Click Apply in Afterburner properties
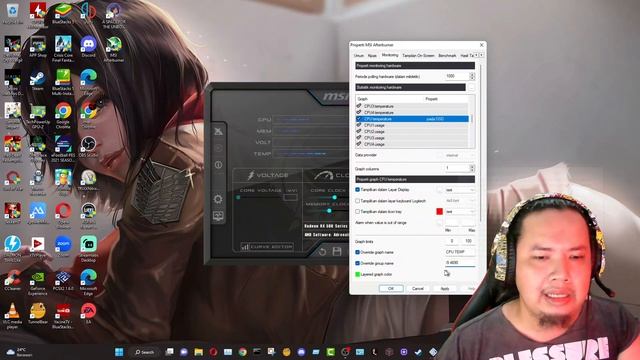Image resolution: width=640 pixels, height=360 pixels. pyautogui.click(x=445, y=289)
